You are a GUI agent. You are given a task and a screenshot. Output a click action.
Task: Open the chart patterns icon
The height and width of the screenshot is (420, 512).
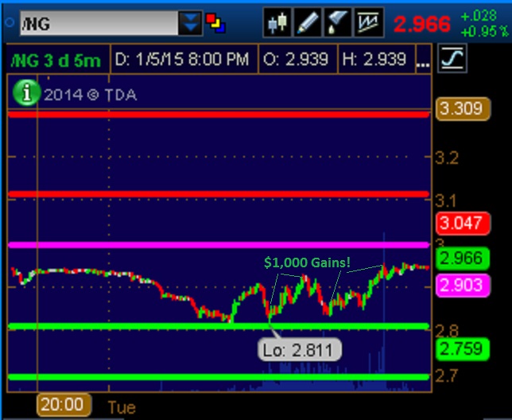coord(367,23)
